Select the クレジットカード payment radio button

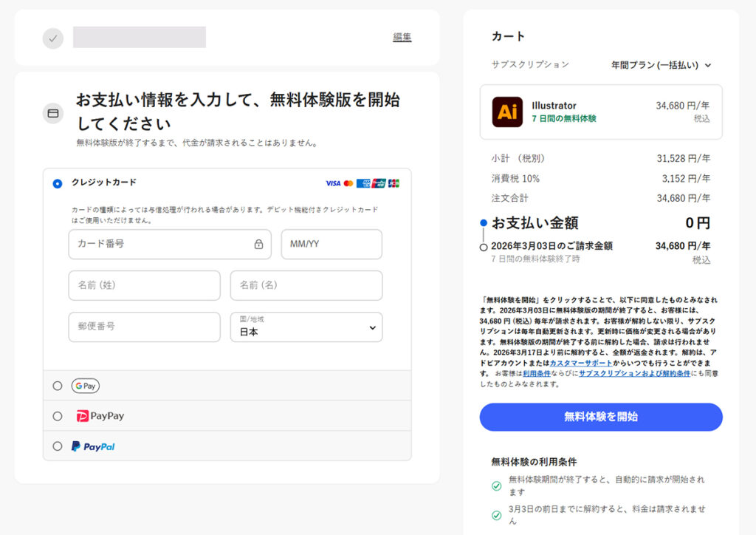pyautogui.click(x=59, y=183)
